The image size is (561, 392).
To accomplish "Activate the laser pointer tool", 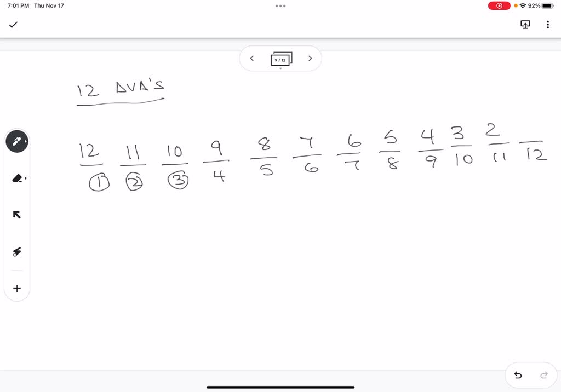I will (17, 251).
